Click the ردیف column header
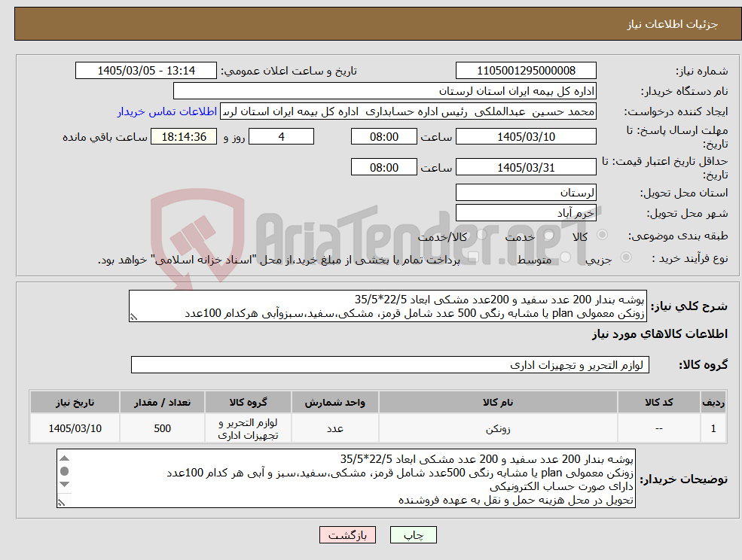Image resolution: width=742 pixels, height=560 pixels. coord(713,403)
